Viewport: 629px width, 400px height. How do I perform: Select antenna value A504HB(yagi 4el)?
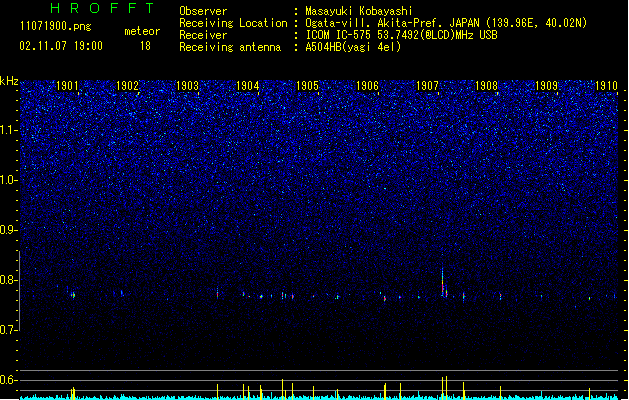click(353, 47)
